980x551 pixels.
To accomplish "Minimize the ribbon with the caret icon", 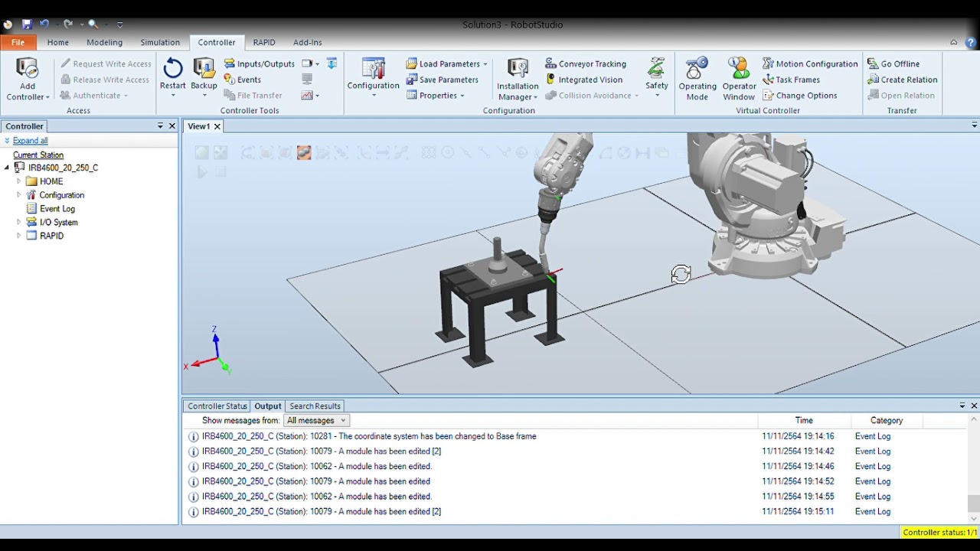I will pos(954,43).
